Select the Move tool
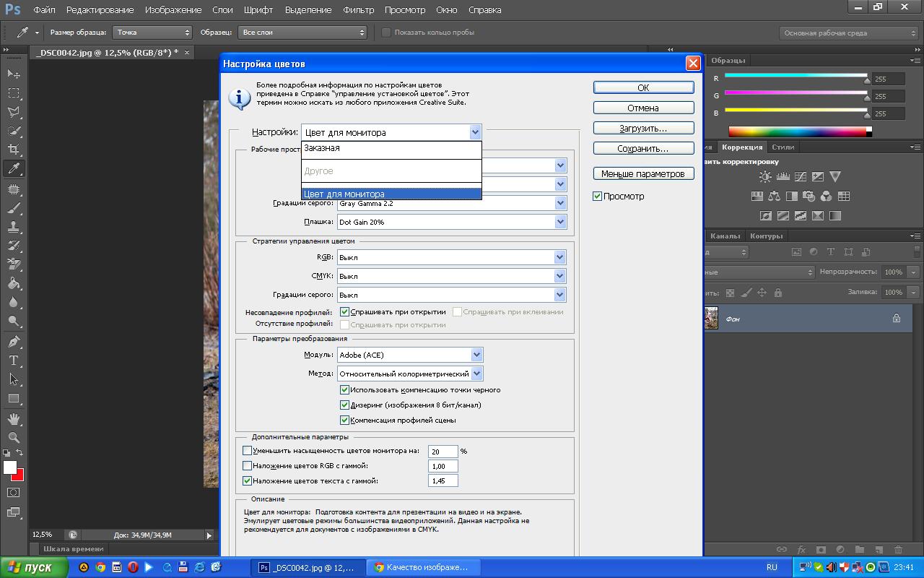This screenshot has width=924, height=578. 14,74
